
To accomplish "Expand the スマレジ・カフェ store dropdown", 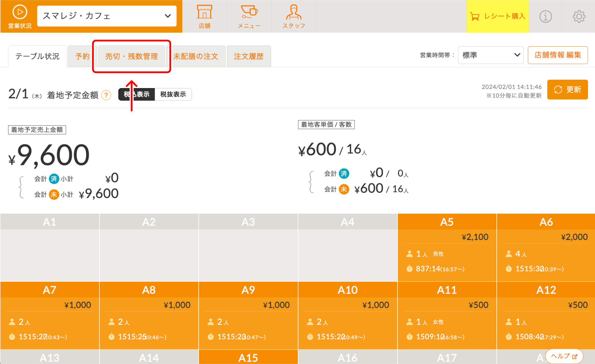I will (107, 16).
